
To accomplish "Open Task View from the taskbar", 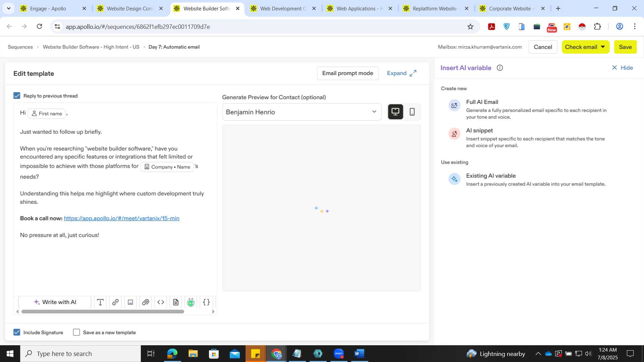I will (x=151, y=354).
